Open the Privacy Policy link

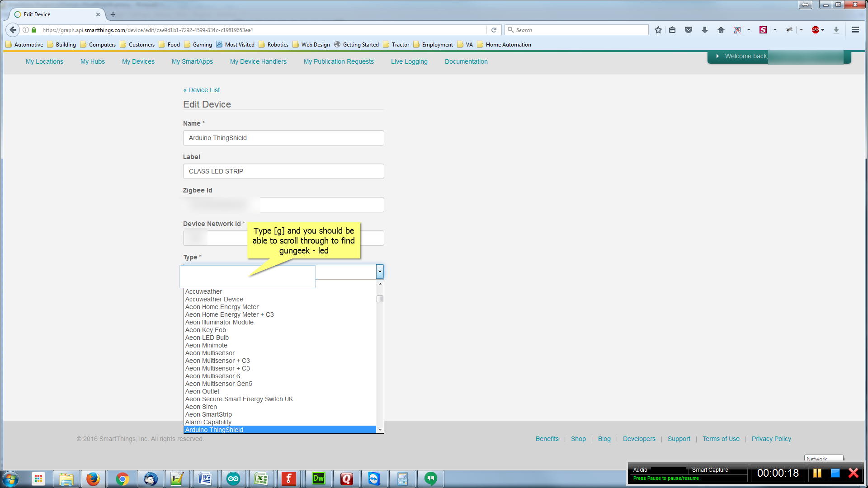click(771, 439)
